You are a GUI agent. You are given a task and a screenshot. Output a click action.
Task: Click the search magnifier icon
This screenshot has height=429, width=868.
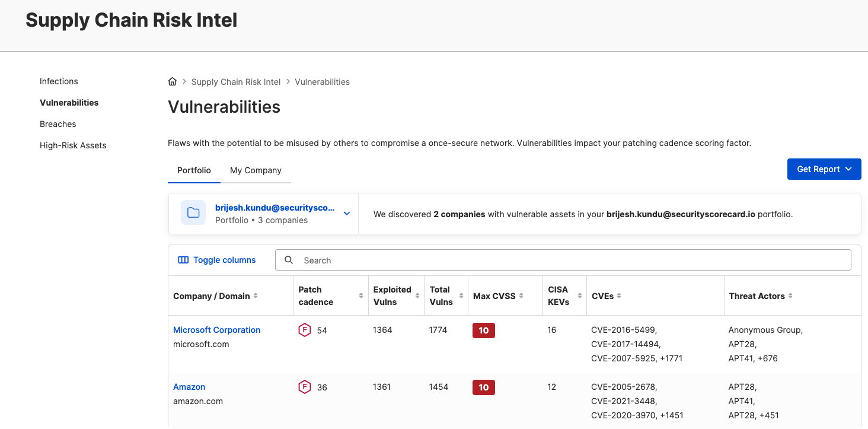(x=289, y=260)
